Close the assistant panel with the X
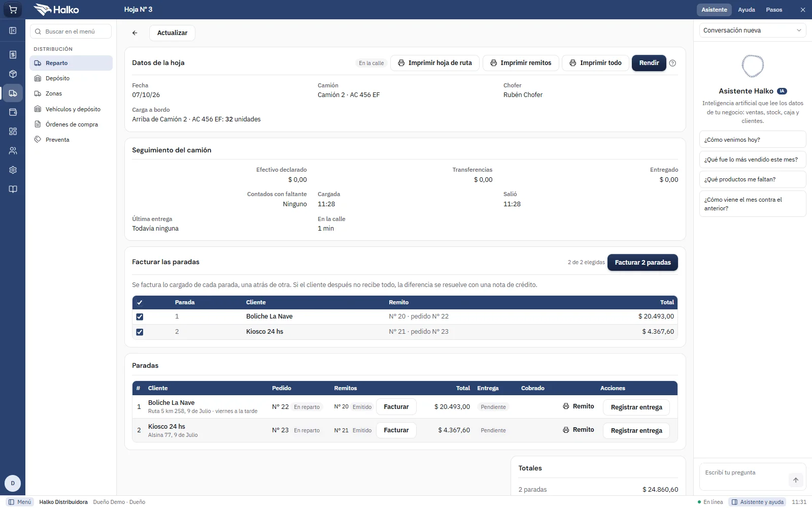Viewport: 812px width, 508px height. pyautogui.click(x=802, y=10)
